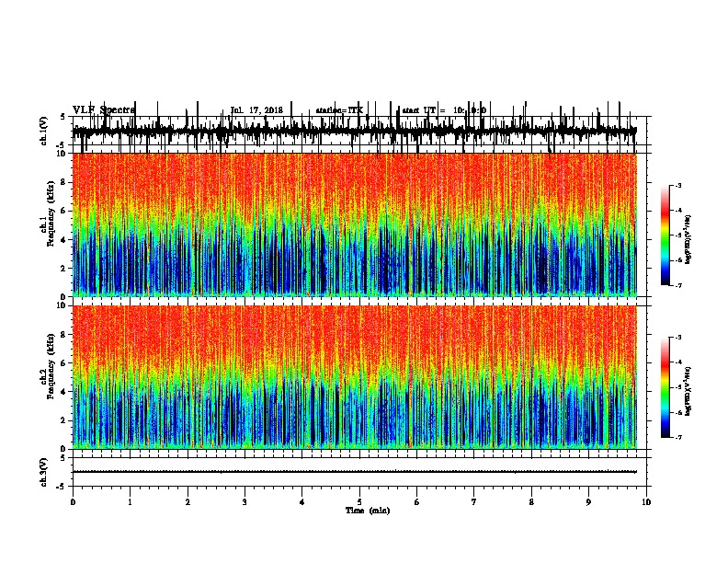Click inside the ch.1 spectrogram panel

(x=354, y=224)
